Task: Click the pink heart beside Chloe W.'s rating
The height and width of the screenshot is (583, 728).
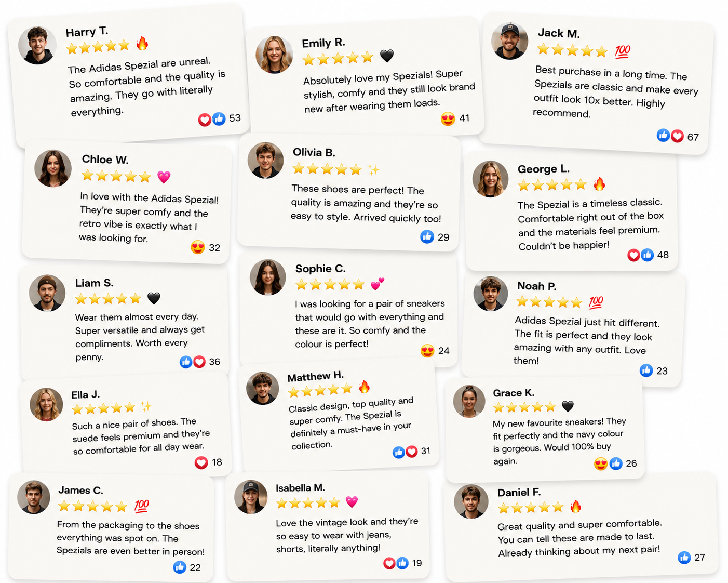Action: 164,177
